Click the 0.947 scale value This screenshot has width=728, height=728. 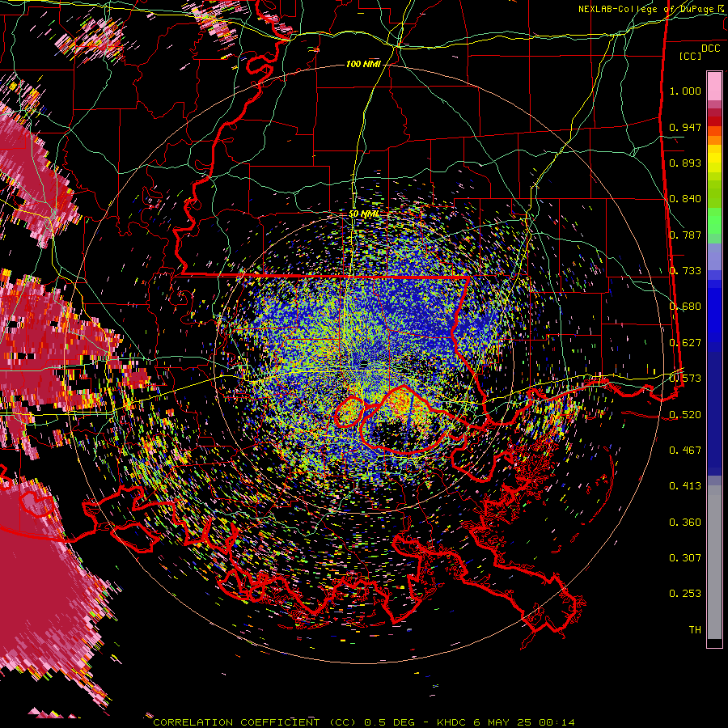click(685, 127)
